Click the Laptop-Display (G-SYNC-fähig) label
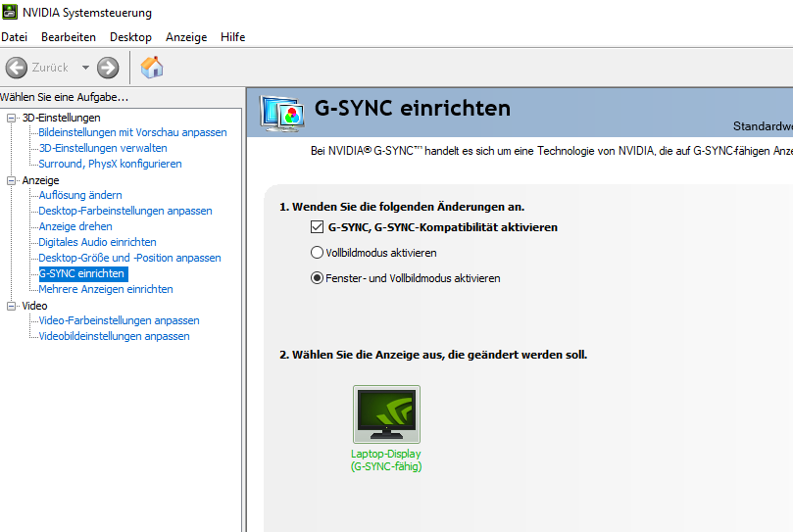 tap(386, 460)
